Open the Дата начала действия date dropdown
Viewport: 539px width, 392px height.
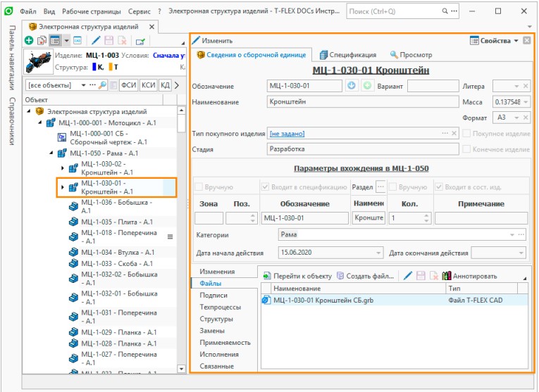click(379, 253)
